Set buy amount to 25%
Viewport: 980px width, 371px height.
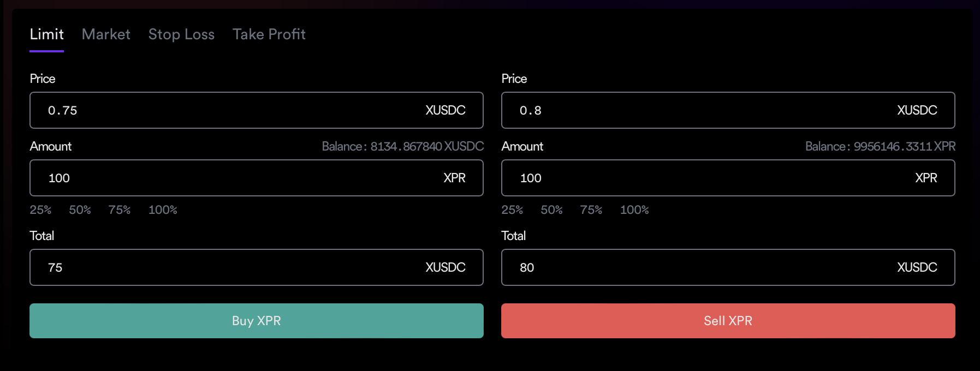40,210
